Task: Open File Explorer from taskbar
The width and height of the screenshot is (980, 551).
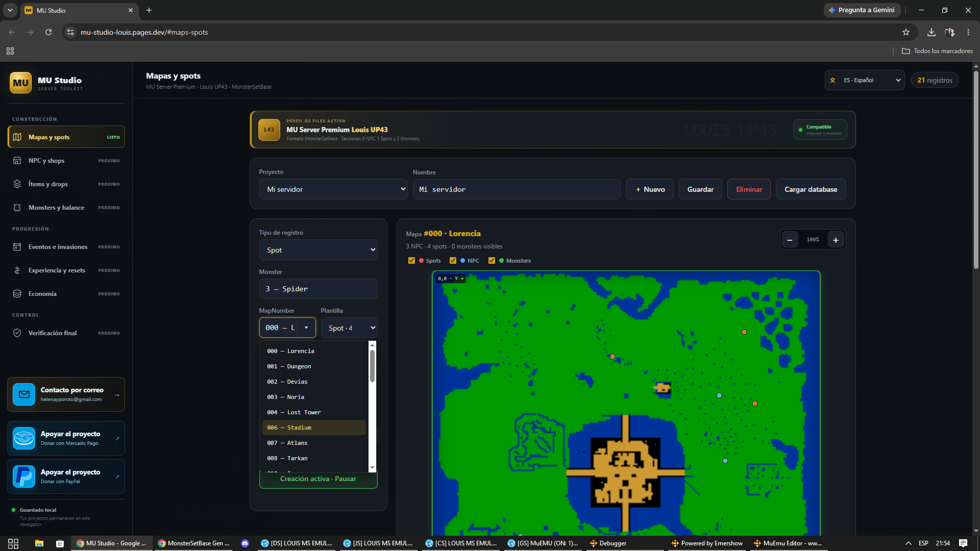Action: click(x=39, y=543)
